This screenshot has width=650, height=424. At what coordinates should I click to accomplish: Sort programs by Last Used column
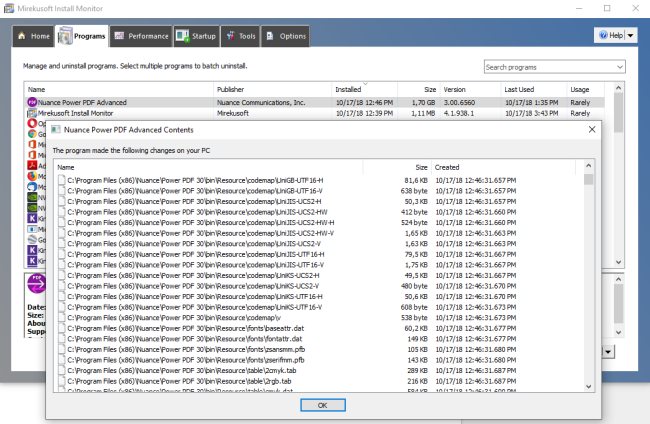[534, 89]
